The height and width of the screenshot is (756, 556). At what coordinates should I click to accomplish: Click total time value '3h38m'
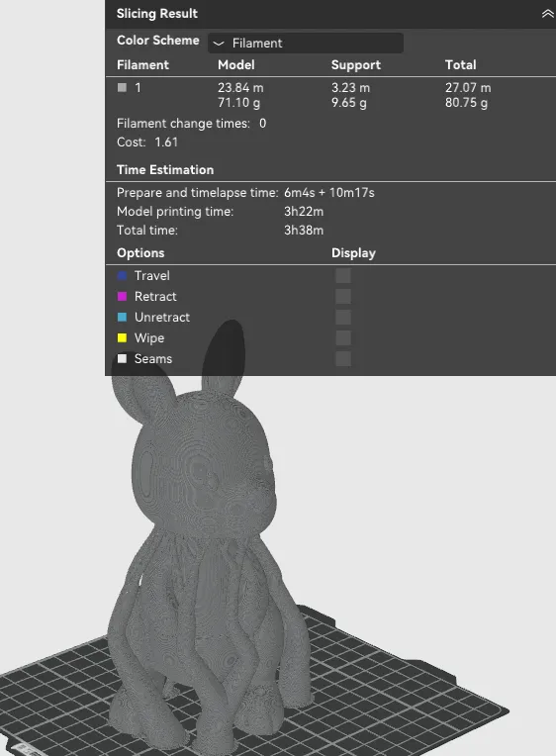click(304, 230)
